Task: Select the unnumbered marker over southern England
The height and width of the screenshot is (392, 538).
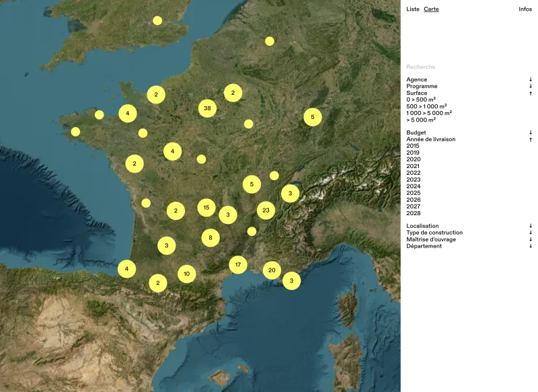Action: tap(157, 21)
